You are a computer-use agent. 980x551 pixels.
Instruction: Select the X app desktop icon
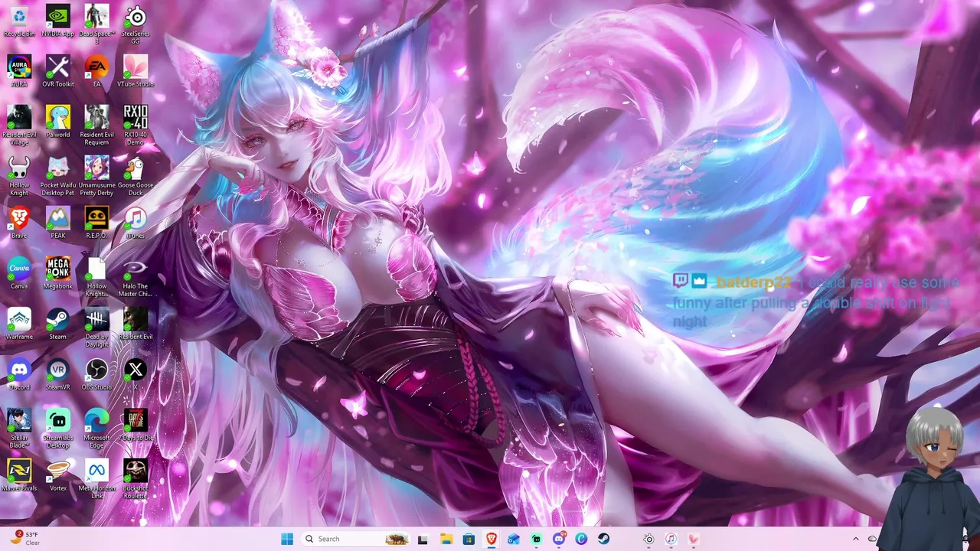pos(136,374)
